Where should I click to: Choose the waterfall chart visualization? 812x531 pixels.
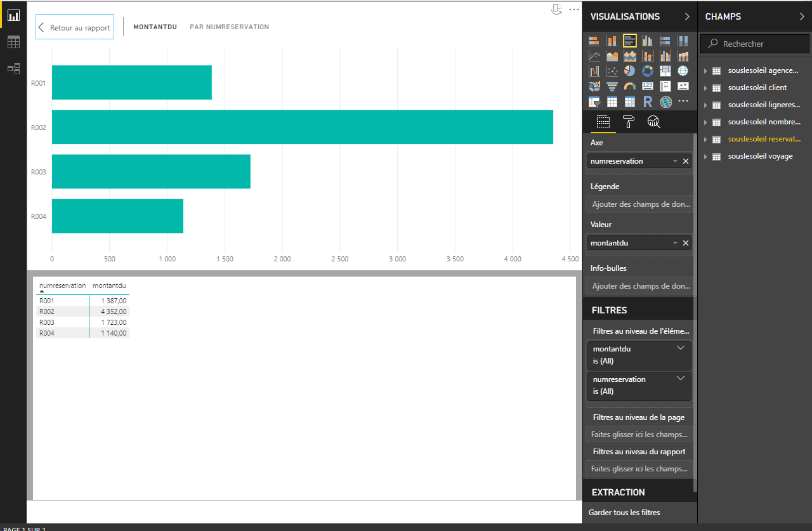pos(594,71)
